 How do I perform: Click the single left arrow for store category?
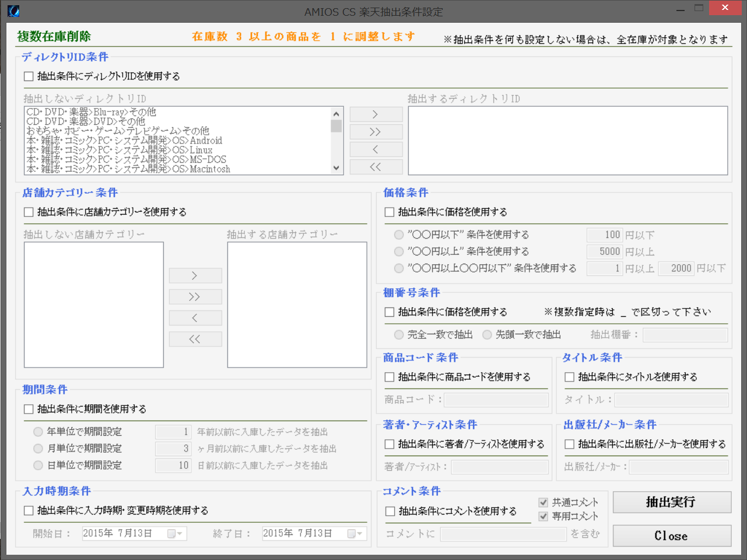click(x=195, y=318)
